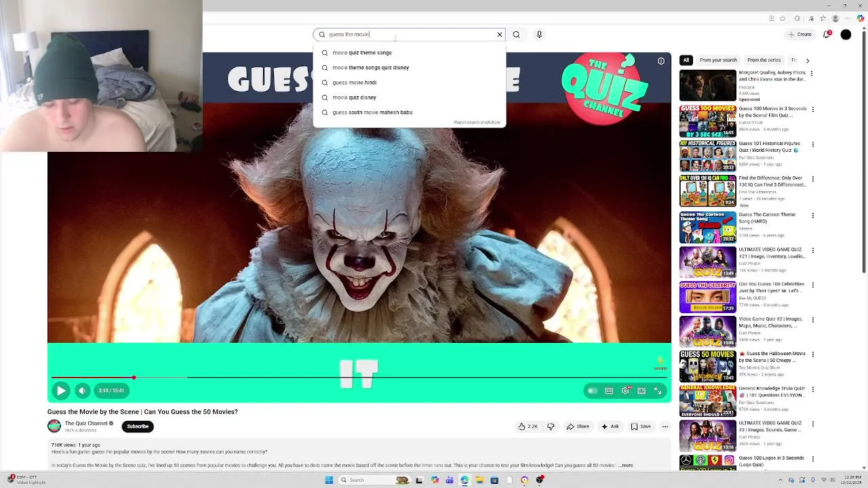Open 'Guess the Halloween Movie by the Scene' title
The width and height of the screenshot is (868, 488).
(x=772, y=357)
